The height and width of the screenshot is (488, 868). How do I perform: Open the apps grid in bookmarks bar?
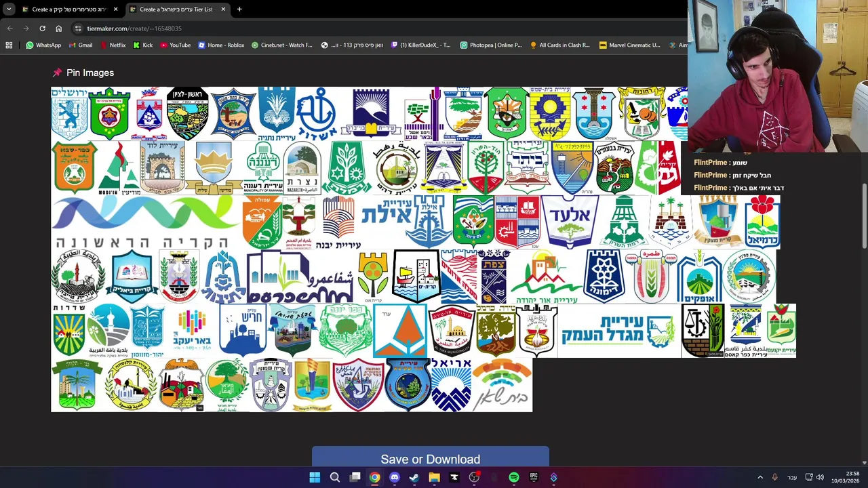pyautogui.click(x=9, y=45)
